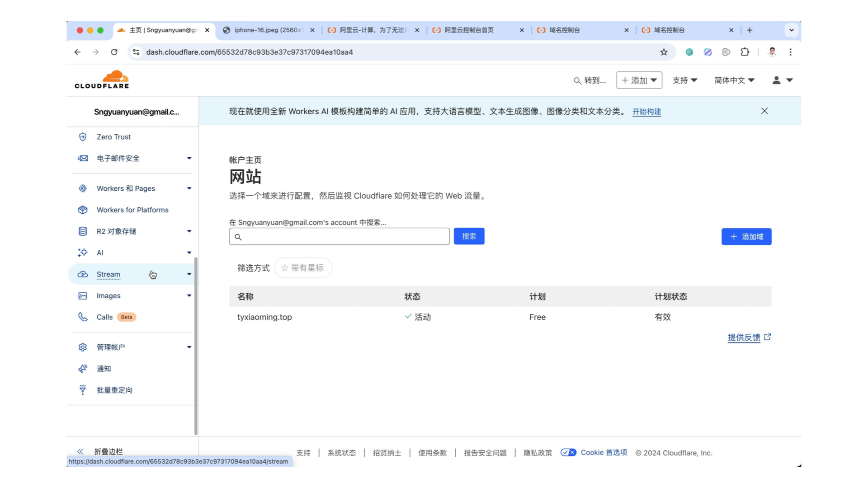Click inside the domain search field
The height and width of the screenshot is (488, 868).
[339, 236]
